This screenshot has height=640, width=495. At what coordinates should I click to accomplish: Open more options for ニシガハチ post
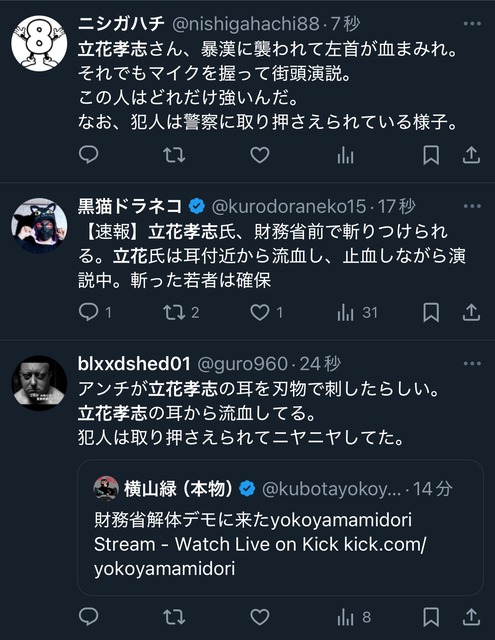point(472,24)
